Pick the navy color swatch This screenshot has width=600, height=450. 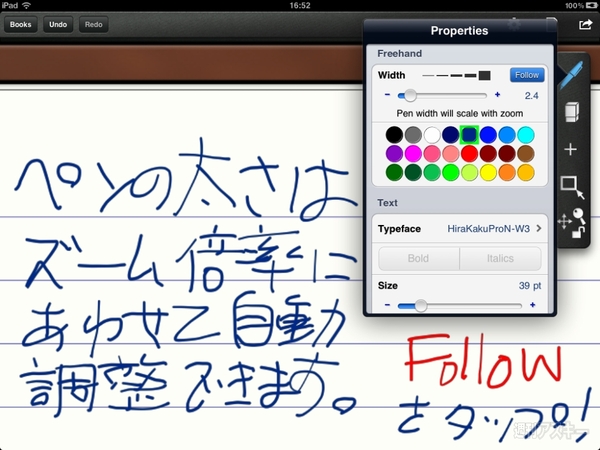(450, 135)
